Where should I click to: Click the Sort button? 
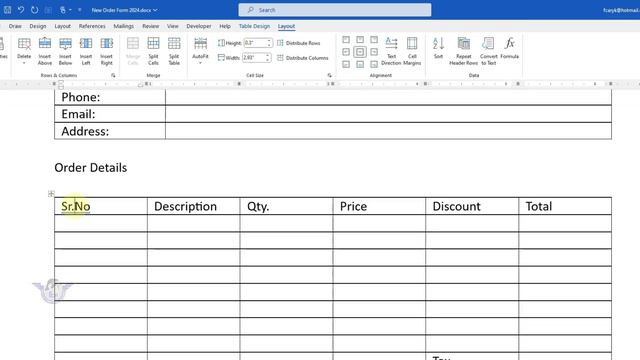438,48
